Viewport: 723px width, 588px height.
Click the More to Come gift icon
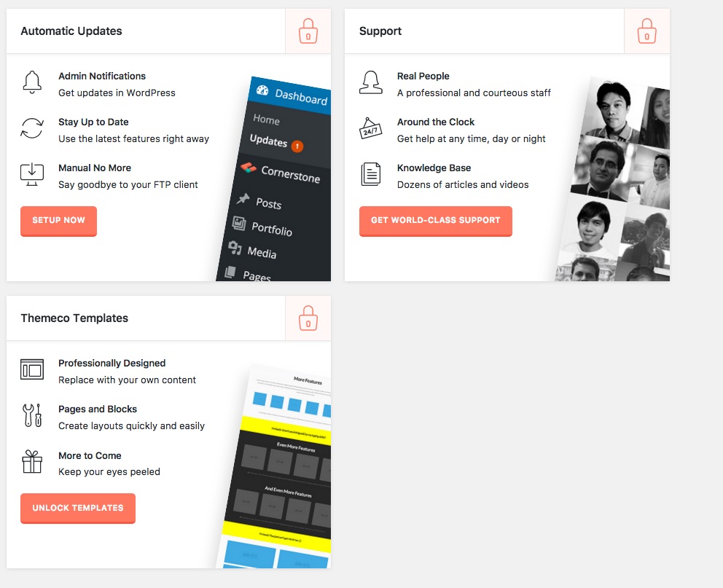32,462
